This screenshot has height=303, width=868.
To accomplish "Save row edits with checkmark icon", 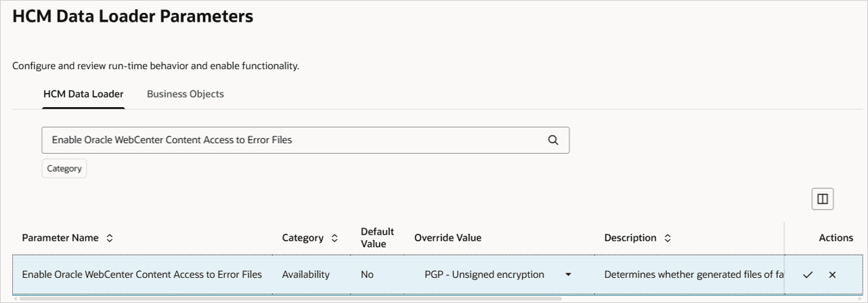I will [x=808, y=275].
